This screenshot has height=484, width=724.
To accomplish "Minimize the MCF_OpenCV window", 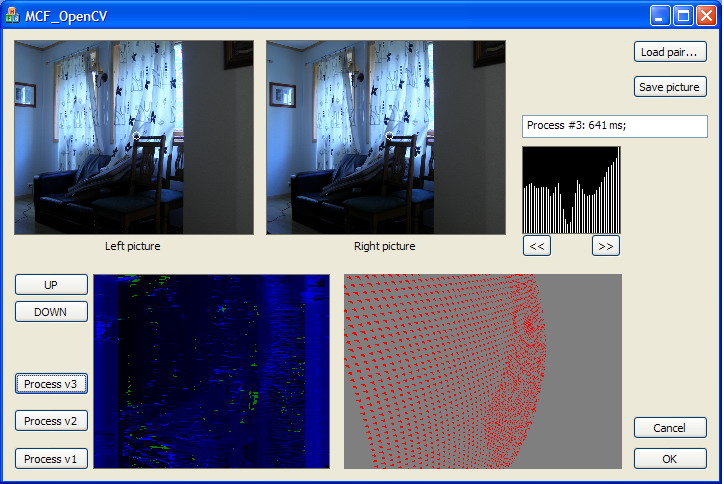I will (x=660, y=15).
